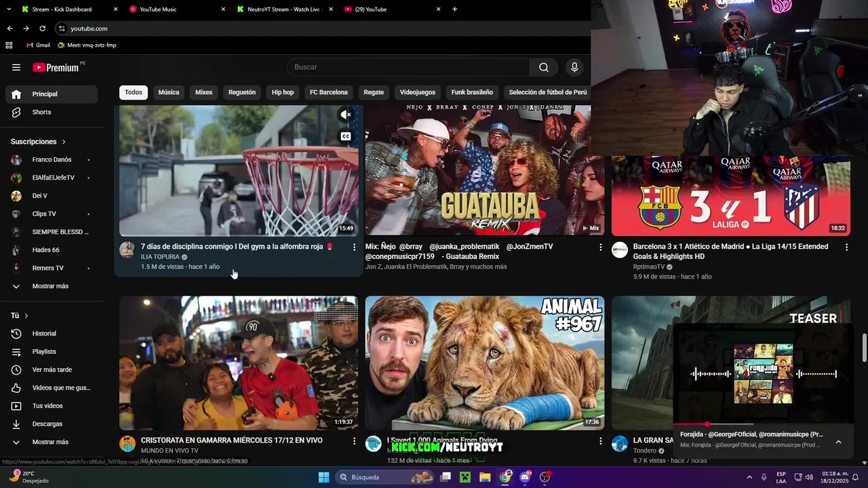The width and height of the screenshot is (868, 488).
Task: Open the YouTube guide hamburger menu
Action: tap(16, 67)
